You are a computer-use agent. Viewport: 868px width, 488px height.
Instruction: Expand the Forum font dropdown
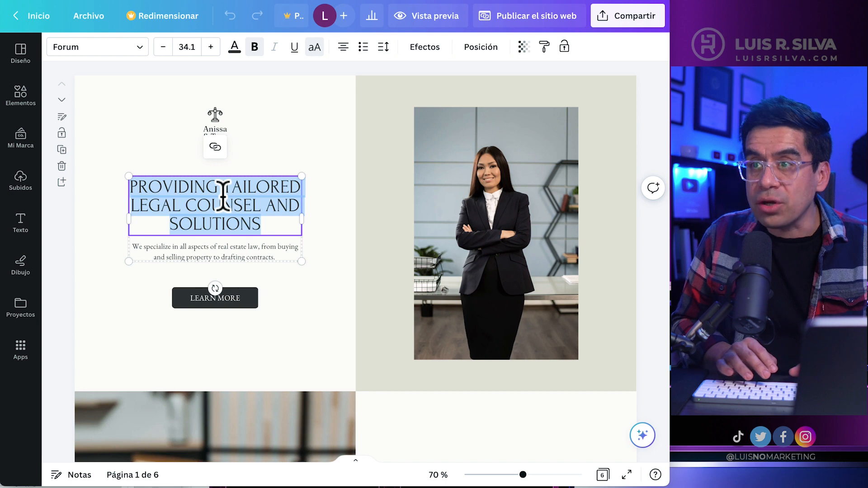point(97,47)
